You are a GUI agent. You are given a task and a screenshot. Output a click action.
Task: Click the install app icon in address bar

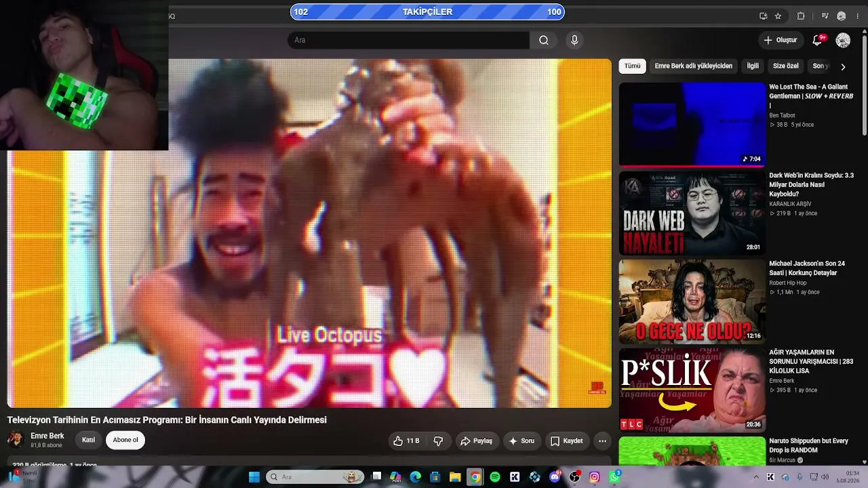(x=764, y=16)
